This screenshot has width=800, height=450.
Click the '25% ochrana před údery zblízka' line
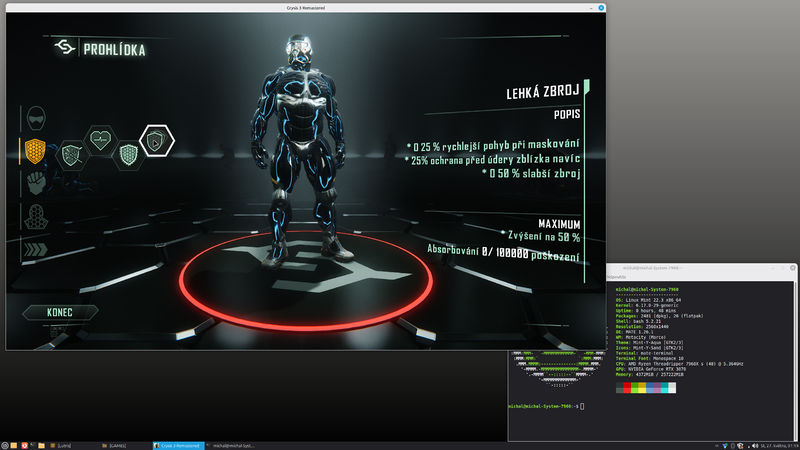492,160
